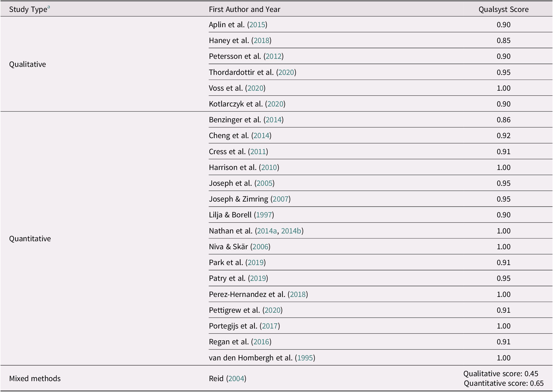Open Kotlarczyk et al. 2020 reference
Image resolution: width=553 pixels, height=392 pixels.
[275, 104]
